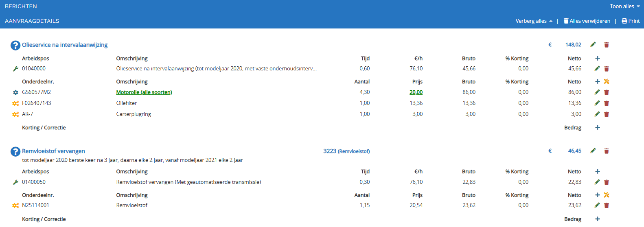This screenshot has height=227, width=644.
Task: Edit labour line 01400050
Action: [x=597, y=182]
